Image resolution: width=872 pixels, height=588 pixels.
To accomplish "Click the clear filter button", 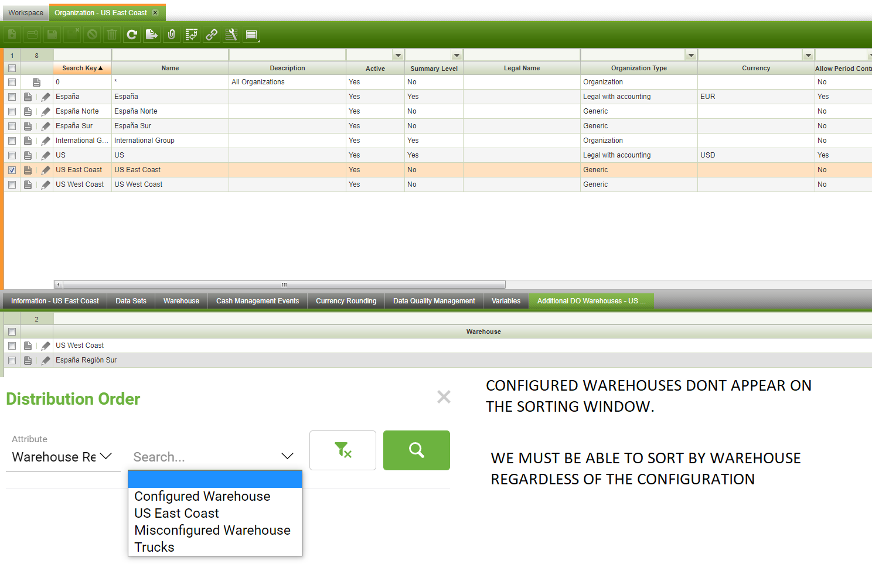I will pyautogui.click(x=343, y=450).
